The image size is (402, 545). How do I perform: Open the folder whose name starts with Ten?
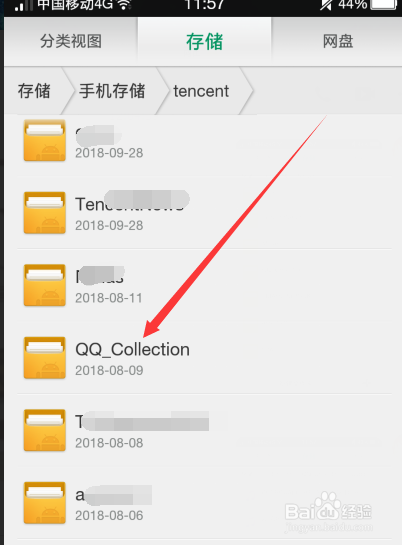click(204, 212)
